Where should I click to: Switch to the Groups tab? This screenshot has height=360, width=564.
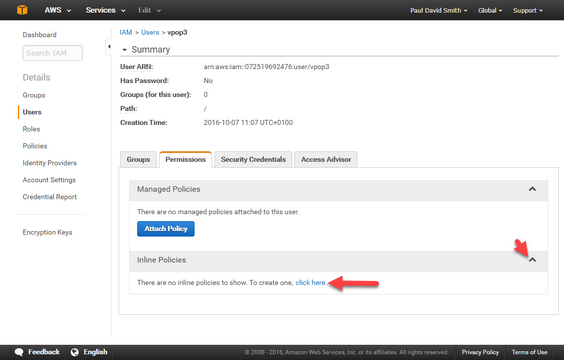(x=138, y=159)
